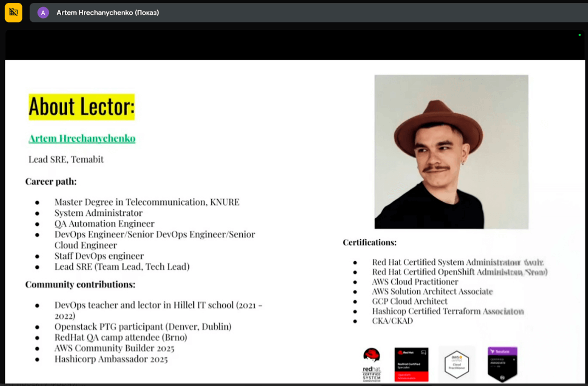
Task: Click the "CKA/CKAD" certification entry
Action: click(392, 321)
